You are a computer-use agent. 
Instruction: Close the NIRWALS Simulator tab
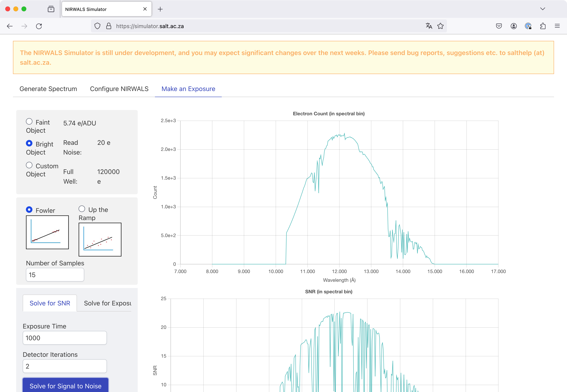click(x=145, y=9)
